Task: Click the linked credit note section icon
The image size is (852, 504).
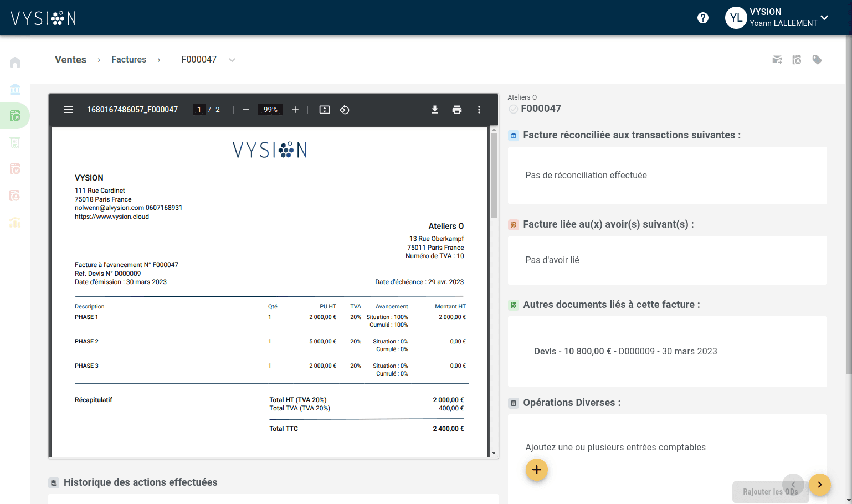Action: 514,225
